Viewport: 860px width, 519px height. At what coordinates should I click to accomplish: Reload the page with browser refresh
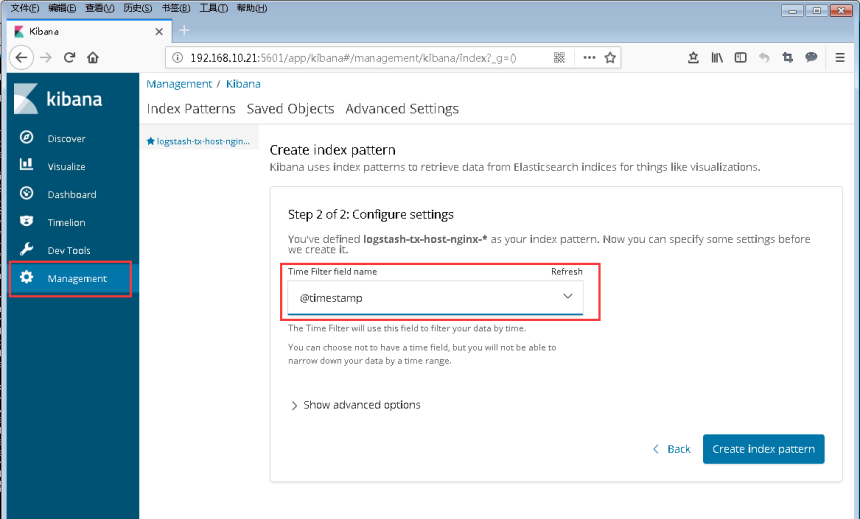click(x=70, y=58)
